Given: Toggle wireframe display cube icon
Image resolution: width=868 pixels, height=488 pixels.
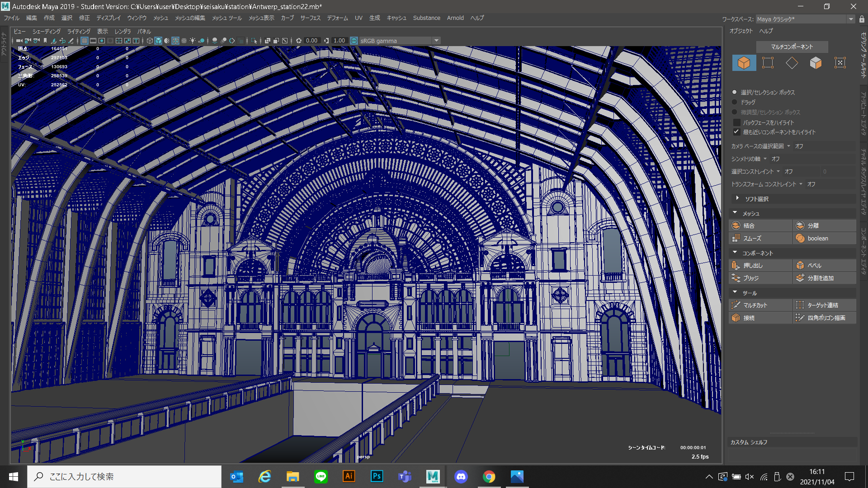Looking at the screenshot, I should [150, 41].
